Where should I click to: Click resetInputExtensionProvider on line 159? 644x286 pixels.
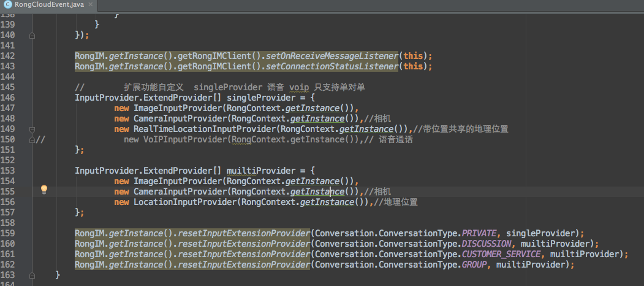click(x=244, y=233)
